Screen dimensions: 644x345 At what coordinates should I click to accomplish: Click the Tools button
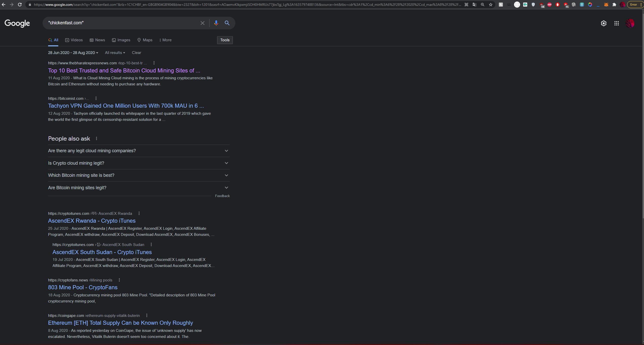225,40
